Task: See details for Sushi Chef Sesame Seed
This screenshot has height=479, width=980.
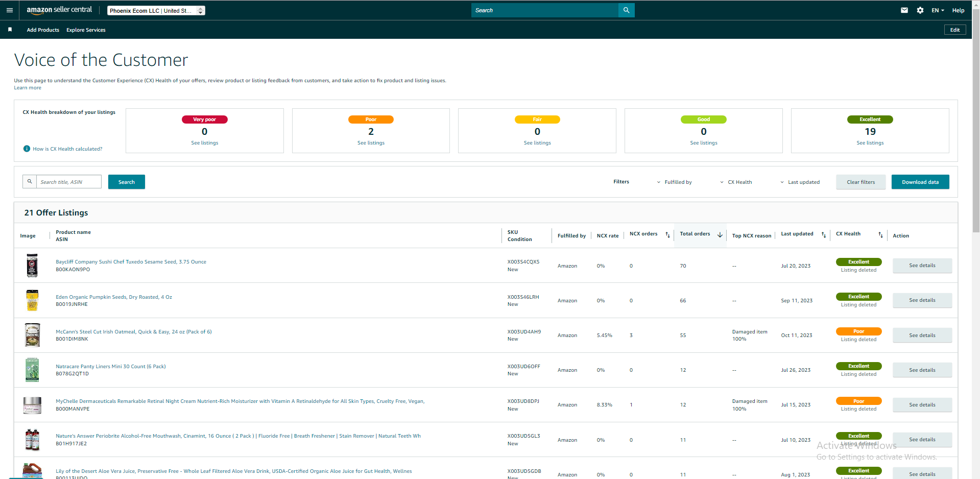Action: click(922, 266)
